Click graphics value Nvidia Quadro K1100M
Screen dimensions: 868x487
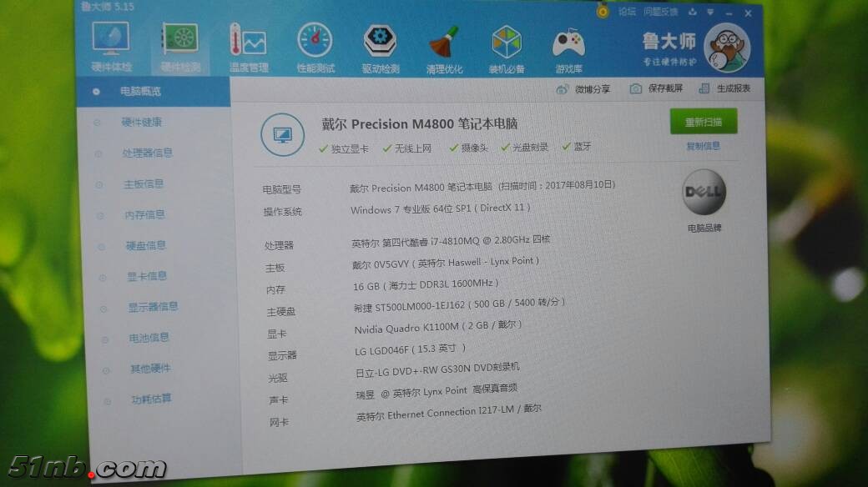(438, 327)
